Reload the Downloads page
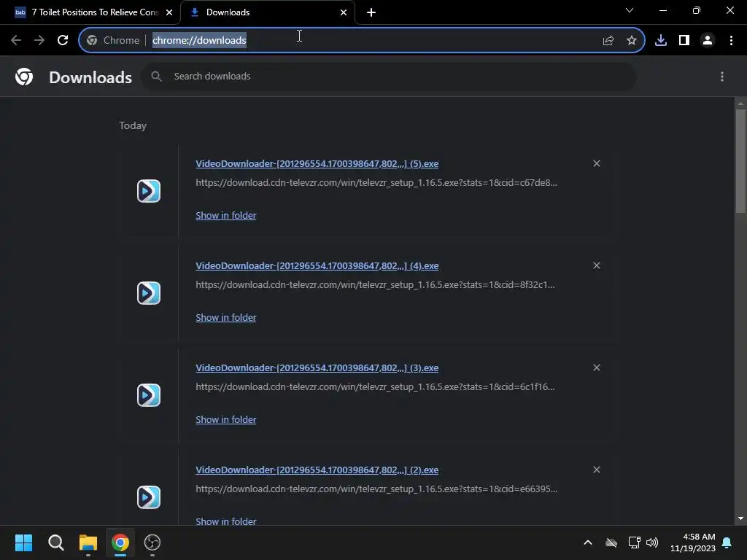The height and width of the screenshot is (560, 747). [x=63, y=41]
